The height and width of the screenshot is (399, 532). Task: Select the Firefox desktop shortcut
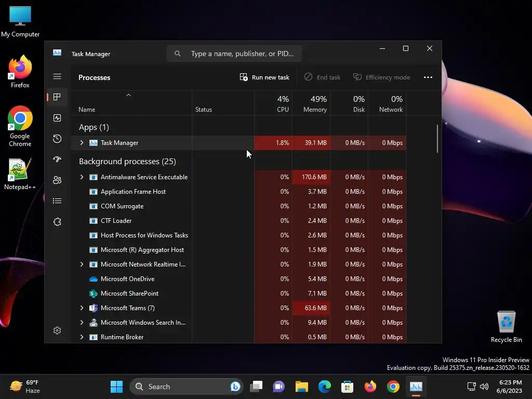pyautogui.click(x=20, y=72)
